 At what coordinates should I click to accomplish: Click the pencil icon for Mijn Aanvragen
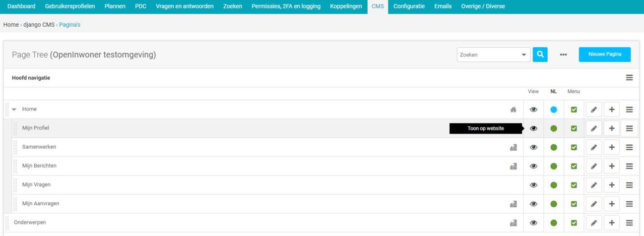593,204
